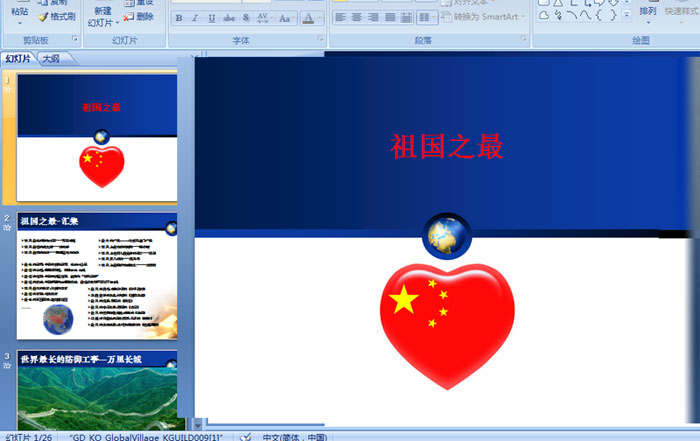Image resolution: width=700 pixels, height=441 pixels.
Task: Open Quick Styles (快速样式) gallery
Action: click(682, 14)
